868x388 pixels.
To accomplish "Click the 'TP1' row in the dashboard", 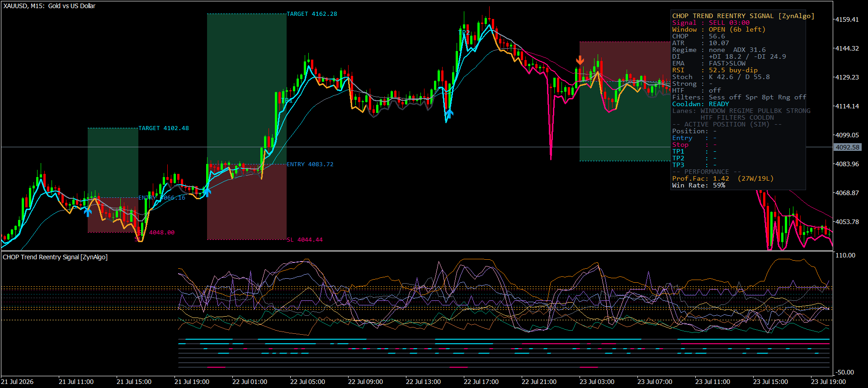I will 694,151.
